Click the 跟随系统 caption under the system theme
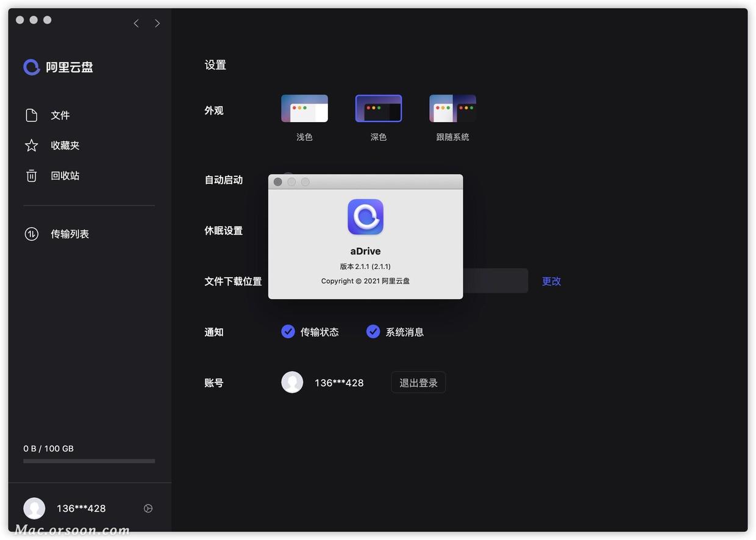Viewport: 756px width, 540px height. (x=452, y=137)
